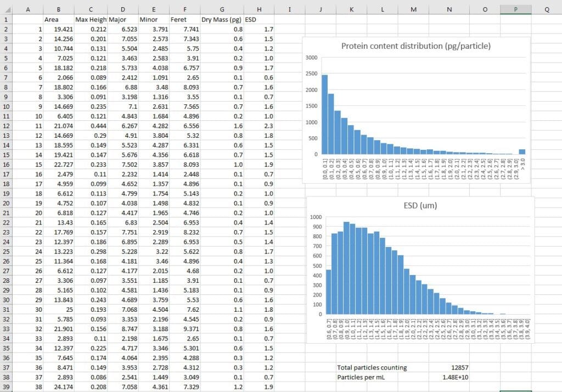Select row number 1
This screenshot has width=562, height=392.
click(x=7, y=19)
